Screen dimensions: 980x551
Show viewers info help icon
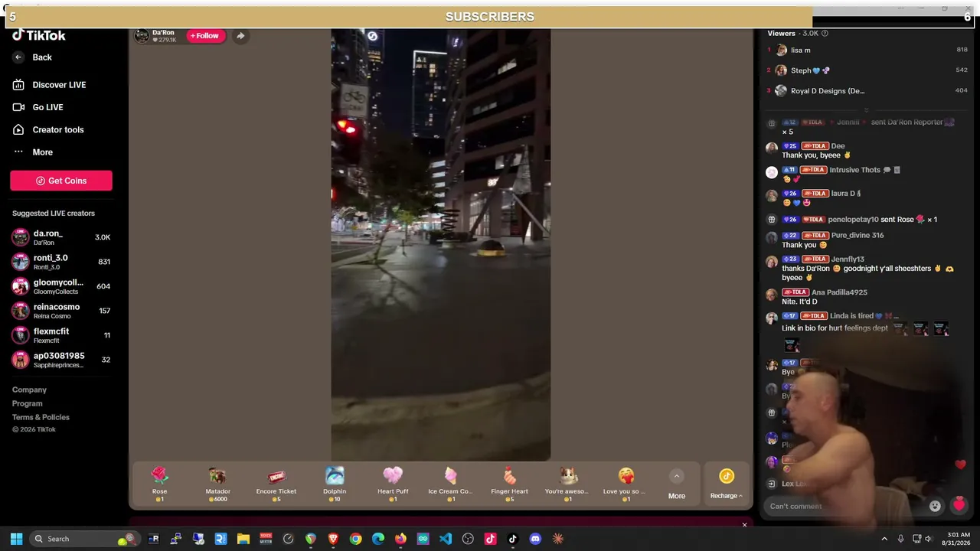825,34
